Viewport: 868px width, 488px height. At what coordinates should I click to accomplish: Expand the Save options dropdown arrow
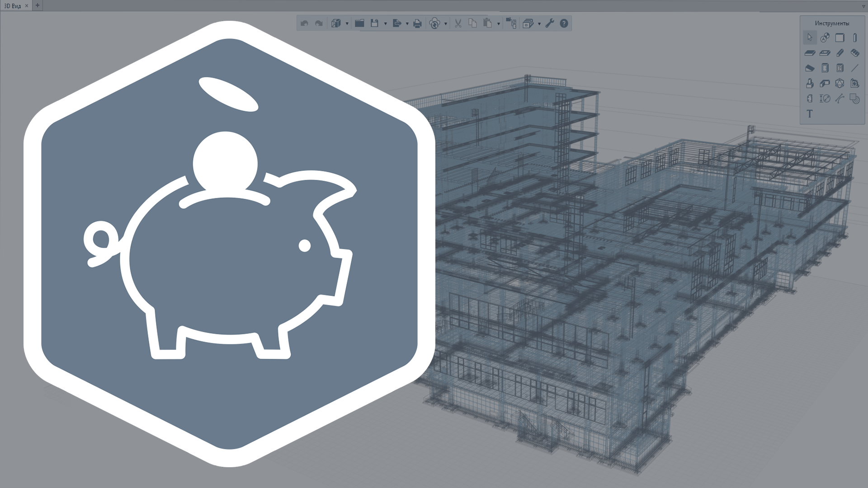click(385, 24)
